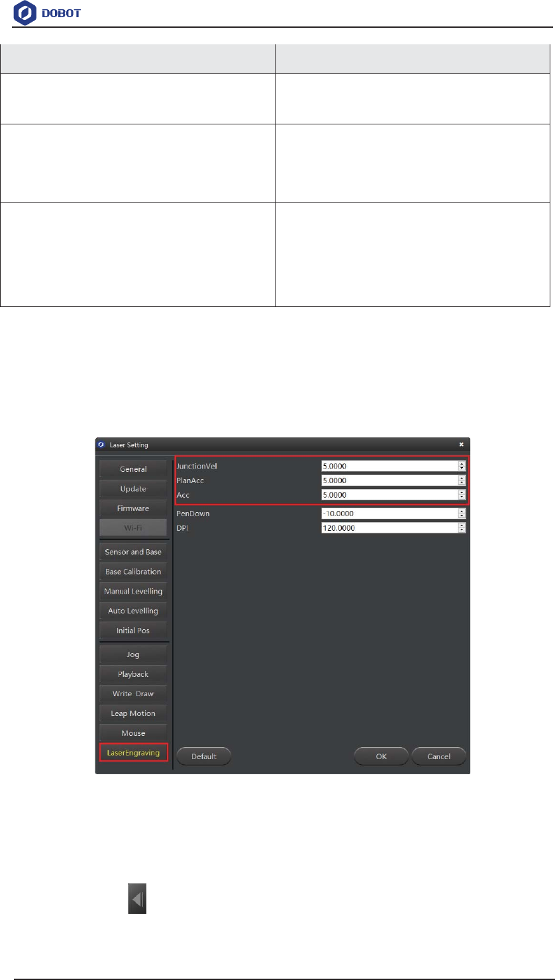Open the Base Calibration tab
The height and width of the screenshot is (980, 555).
tap(133, 572)
